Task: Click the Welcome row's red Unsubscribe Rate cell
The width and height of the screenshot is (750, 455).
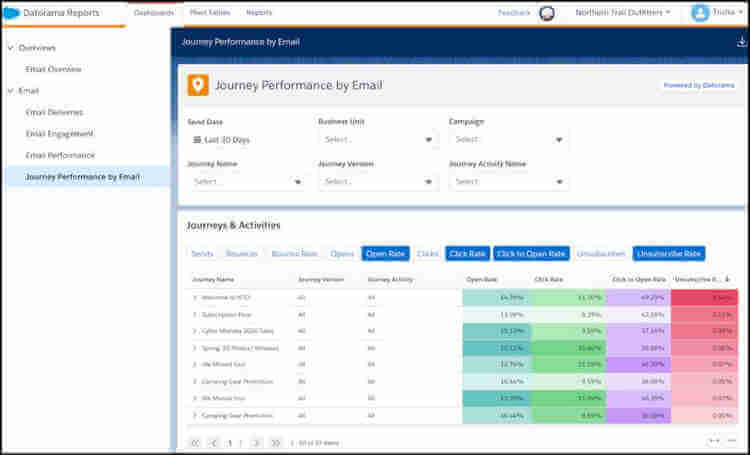Action: (x=704, y=298)
